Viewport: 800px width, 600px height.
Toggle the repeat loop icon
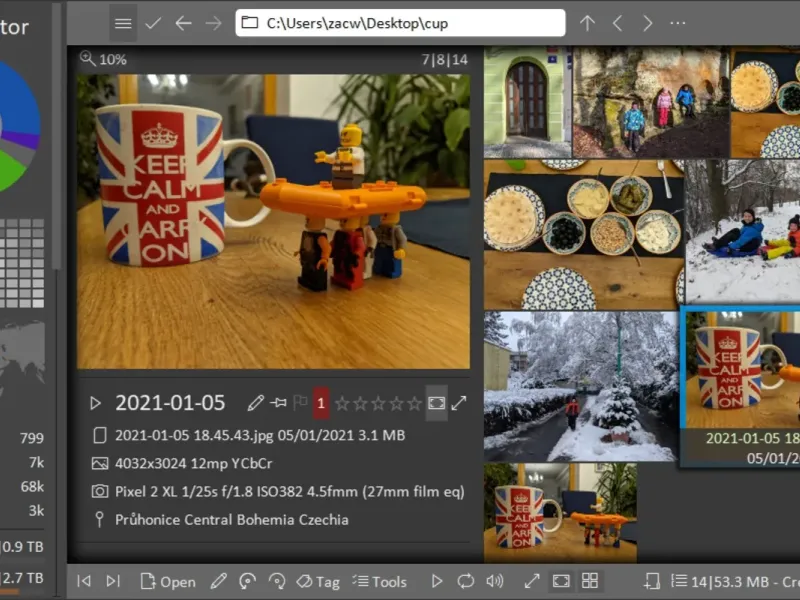(465, 581)
